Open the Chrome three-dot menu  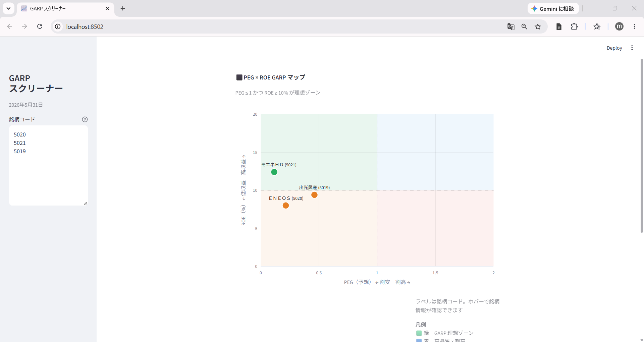pyautogui.click(x=634, y=26)
